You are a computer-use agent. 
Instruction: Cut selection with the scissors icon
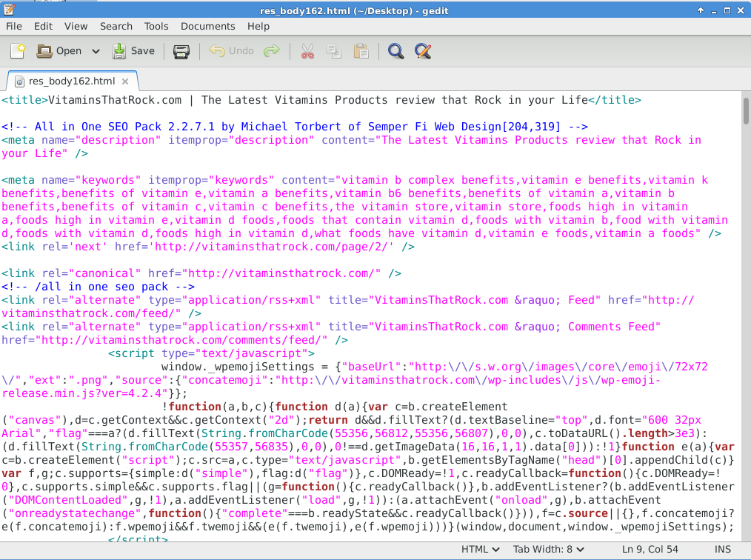pyautogui.click(x=307, y=51)
